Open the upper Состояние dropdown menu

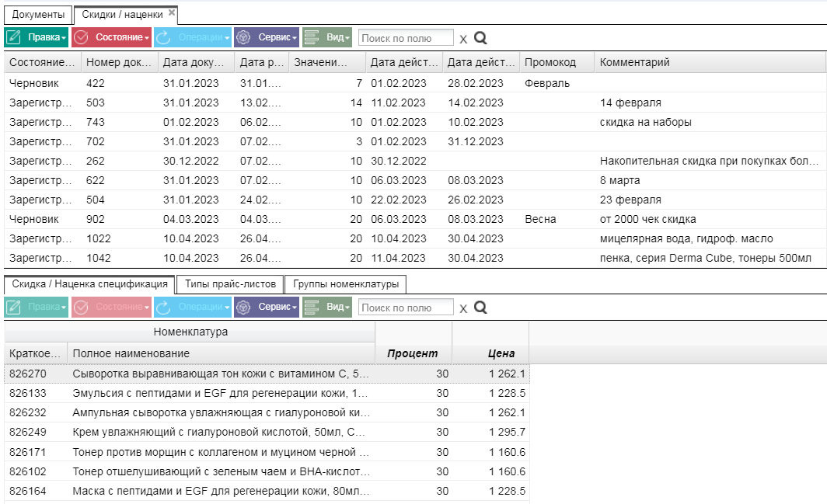111,37
